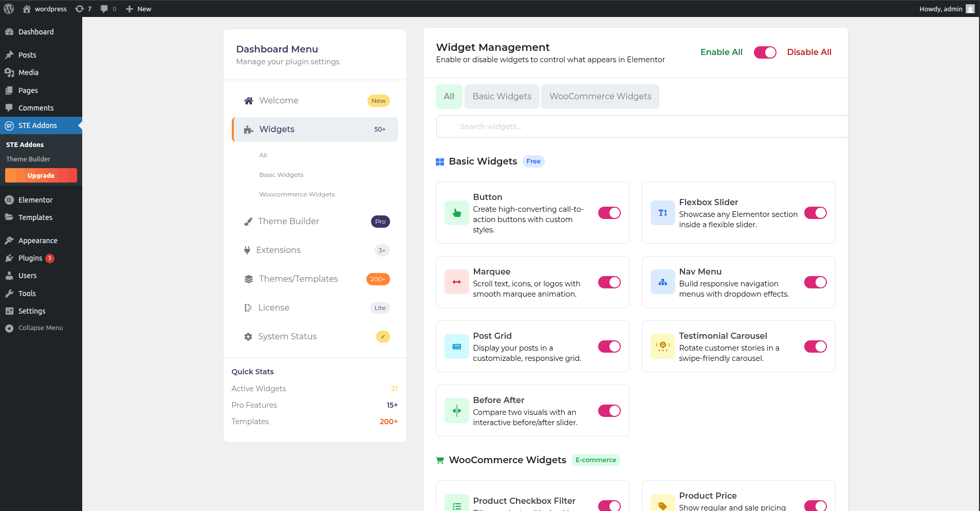This screenshot has height=511, width=980.
Task: Click the Free badge next to Basic Widgets
Action: tap(533, 161)
